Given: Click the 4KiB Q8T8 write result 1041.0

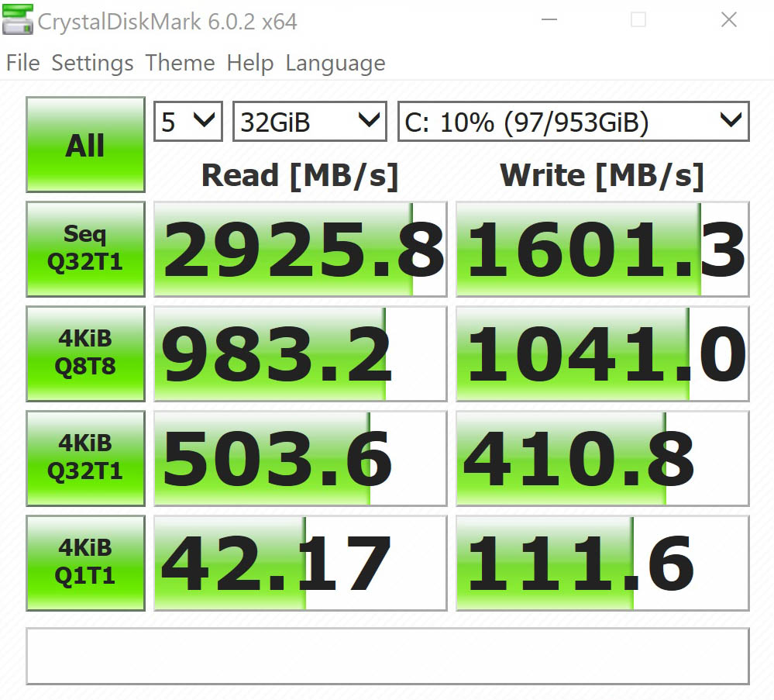Looking at the screenshot, I should tap(603, 353).
